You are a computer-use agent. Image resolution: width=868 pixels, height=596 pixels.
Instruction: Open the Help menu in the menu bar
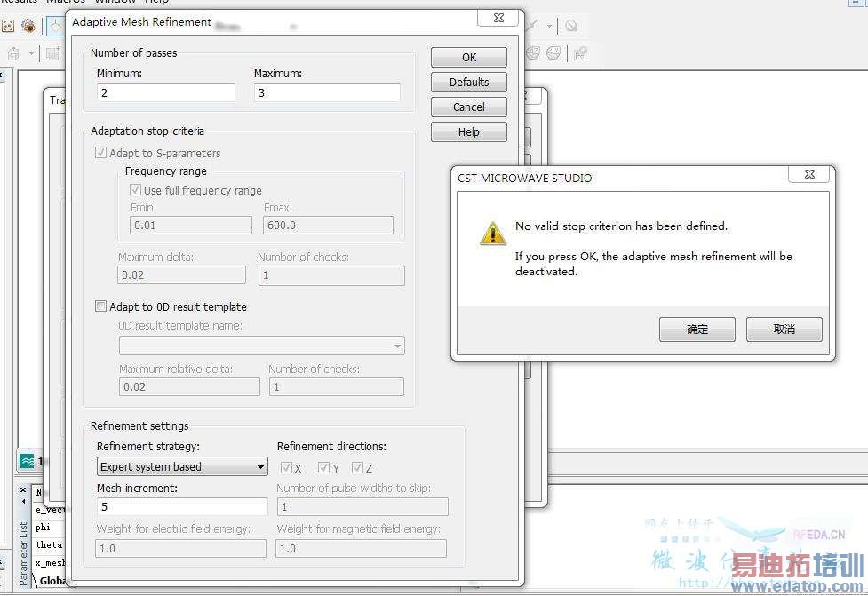tap(156, 2)
